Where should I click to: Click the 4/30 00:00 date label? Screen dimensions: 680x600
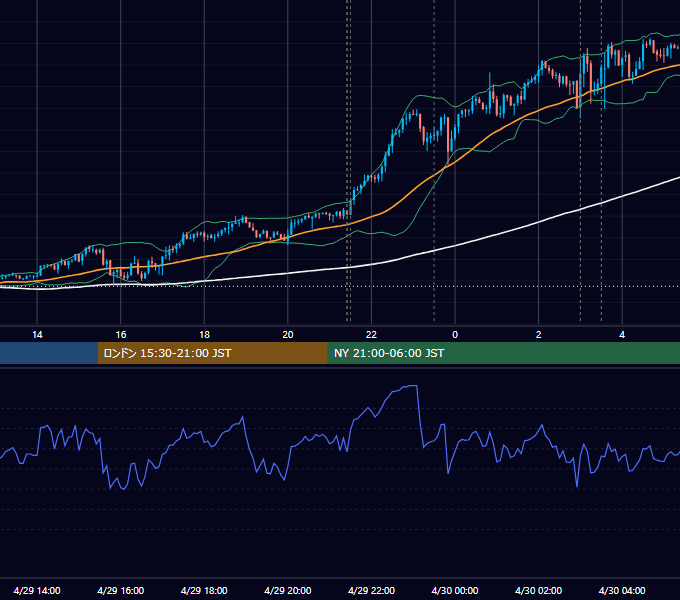click(x=455, y=590)
